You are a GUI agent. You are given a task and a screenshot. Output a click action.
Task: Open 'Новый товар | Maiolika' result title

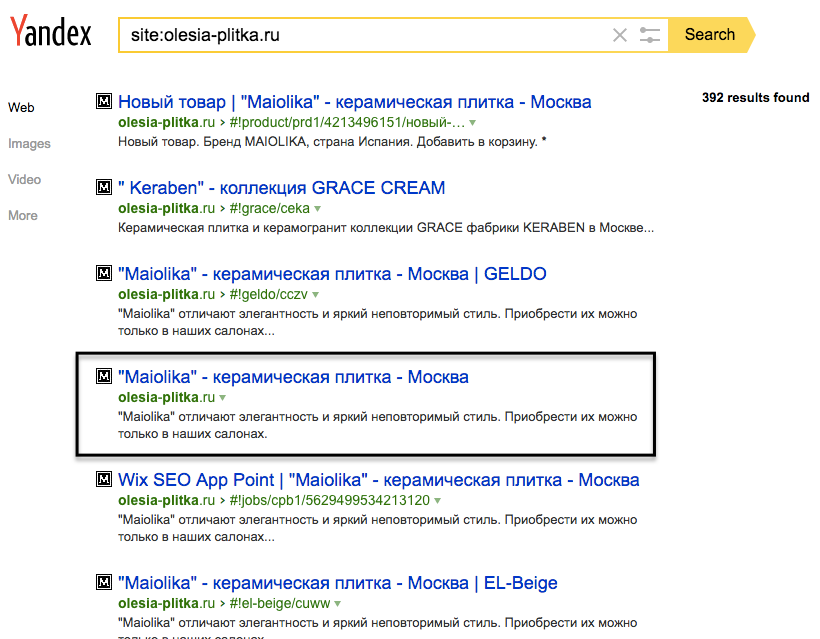(x=355, y=102)
